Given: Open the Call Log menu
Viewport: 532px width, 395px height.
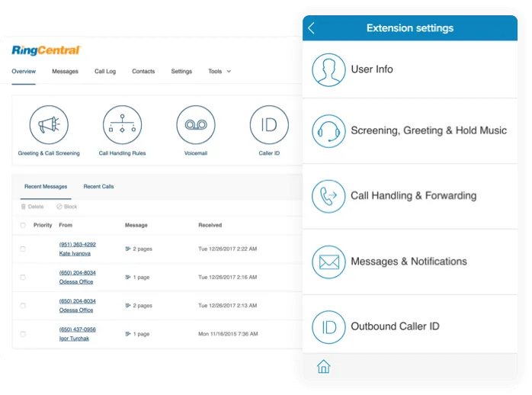Looking at the screenshot, I should pyautogui.click(x=105, y=72).
